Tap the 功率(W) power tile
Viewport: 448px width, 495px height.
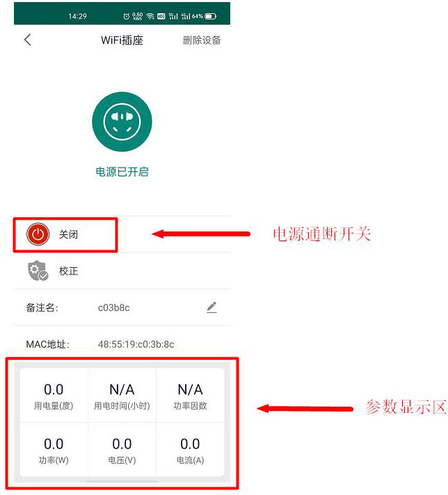click(54, 450)
